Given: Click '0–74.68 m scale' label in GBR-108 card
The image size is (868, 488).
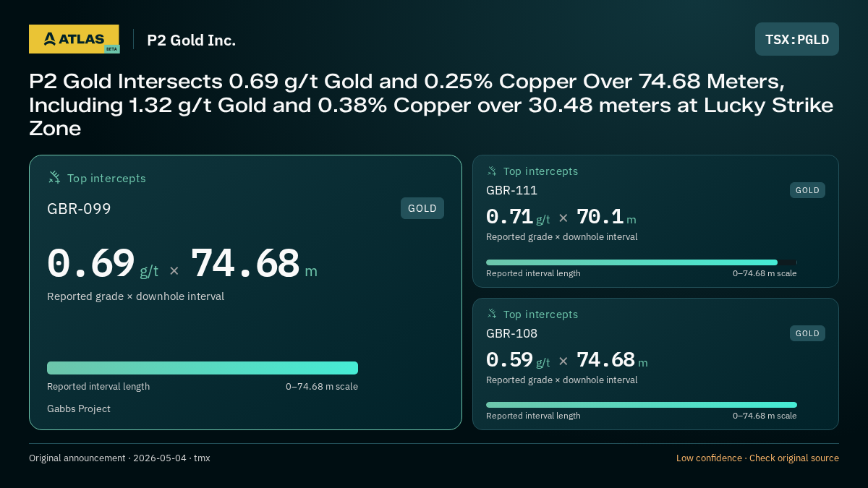Looking at the screenshot, I should click(x=765, y=416).
